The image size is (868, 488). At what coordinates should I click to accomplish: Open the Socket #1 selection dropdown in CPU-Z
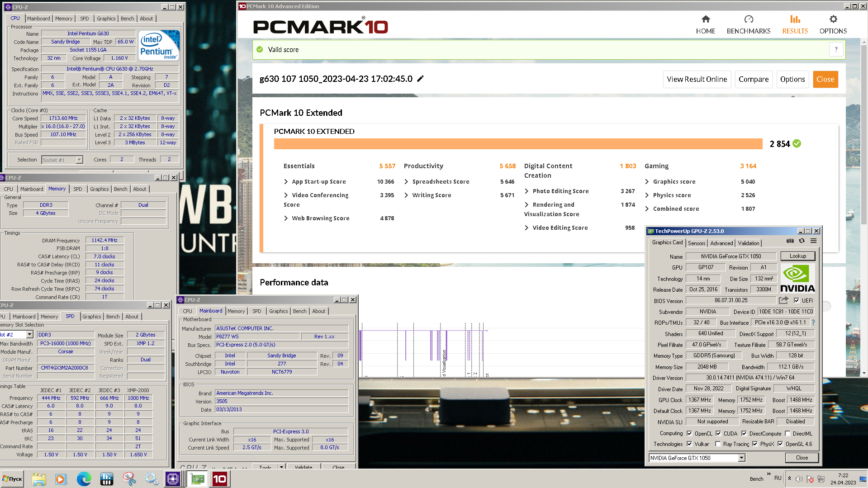pos(80,160)
